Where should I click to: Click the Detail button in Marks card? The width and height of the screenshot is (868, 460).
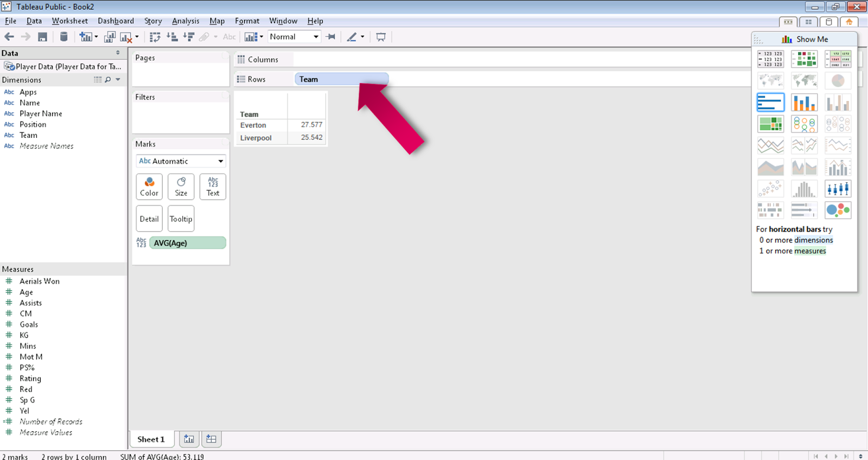(x=149, y=219)
